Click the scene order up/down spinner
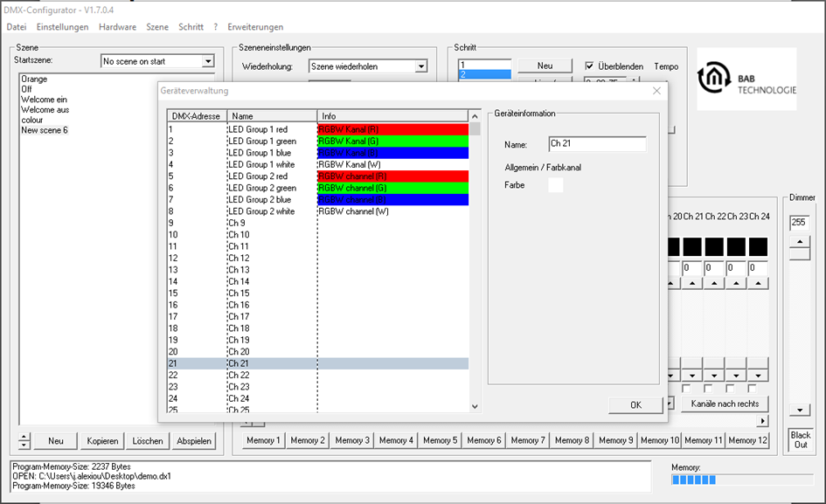The width and height of the screenshot is (826, 504). [24, 441]
